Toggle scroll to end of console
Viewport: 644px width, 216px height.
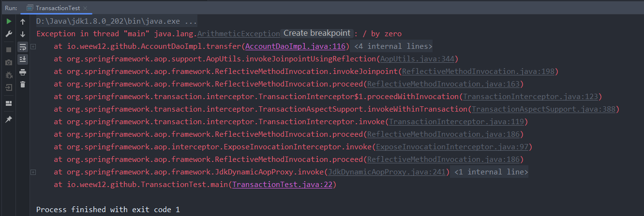(x=23, y=59)
